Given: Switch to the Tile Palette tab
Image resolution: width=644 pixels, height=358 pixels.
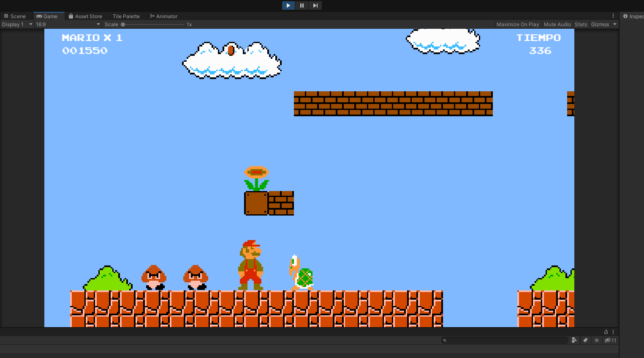Looking at the screenshot, I should coord(126,16).
